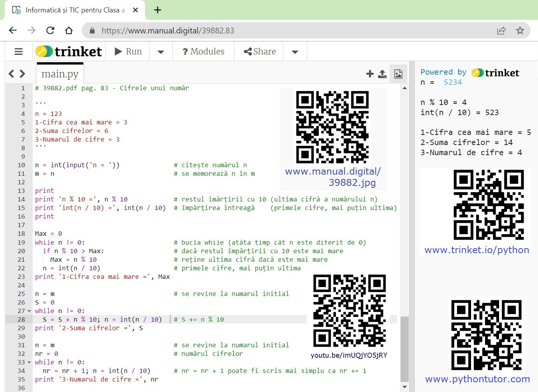Collapse the while loop at line 33
Viewport: 538px width, 392px height.
tap(29, 362)
